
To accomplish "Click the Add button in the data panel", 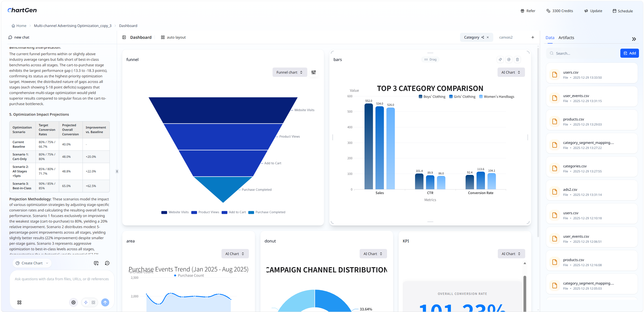I will click(629, 53).
